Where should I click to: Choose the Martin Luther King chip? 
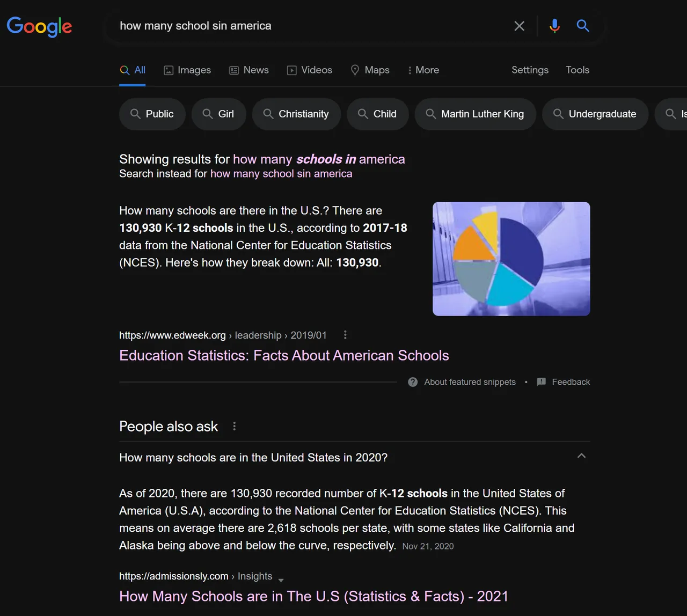(476, 114)
